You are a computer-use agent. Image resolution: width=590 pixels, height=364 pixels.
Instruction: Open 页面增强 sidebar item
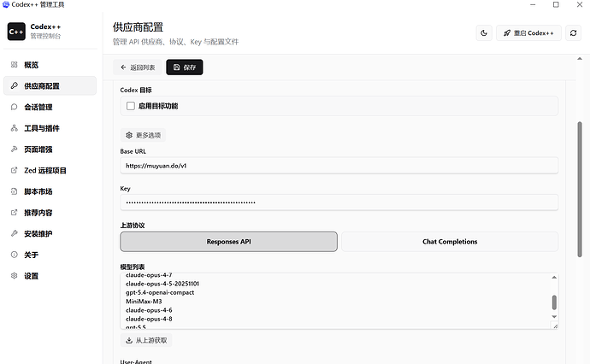(50, 149)
